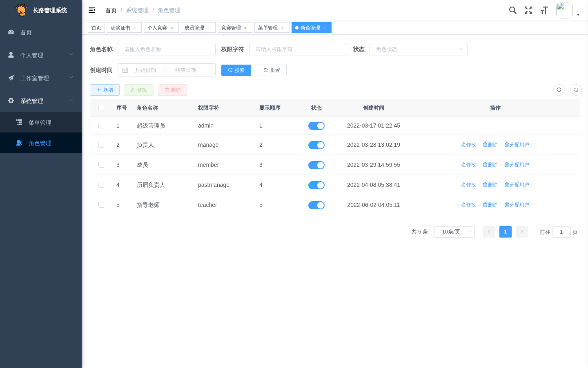Hide search bar using round search icon
Screen dimensions: 588x368
(x=559, y=90)
